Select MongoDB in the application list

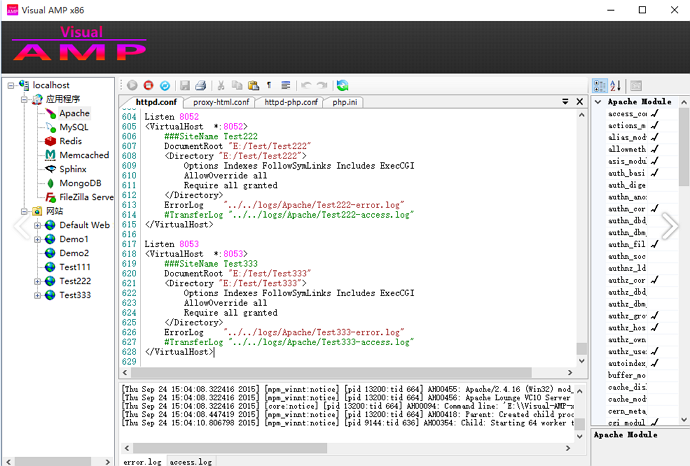click(79, 183)
